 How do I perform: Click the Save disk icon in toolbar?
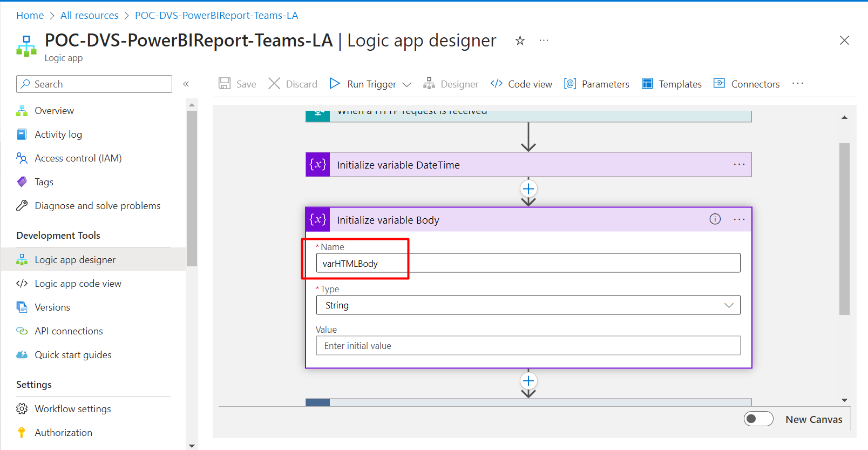225,83
